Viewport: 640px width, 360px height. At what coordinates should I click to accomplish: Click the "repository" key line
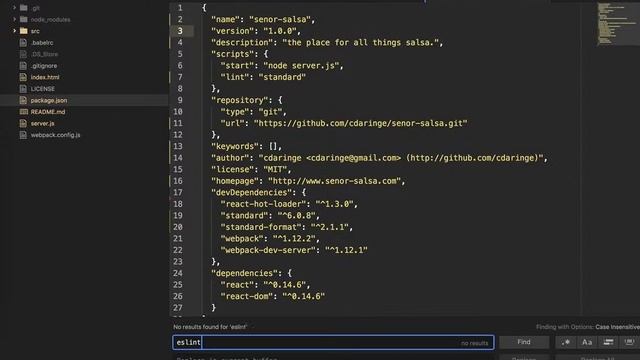click(247, 100)
